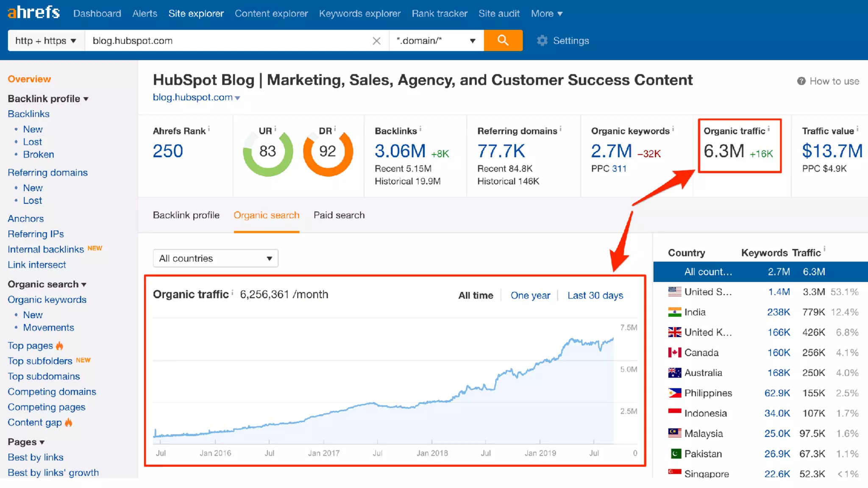This screenshot has width=868, height=488.
Task: Click the ahrefs logo
Action: 34,13
